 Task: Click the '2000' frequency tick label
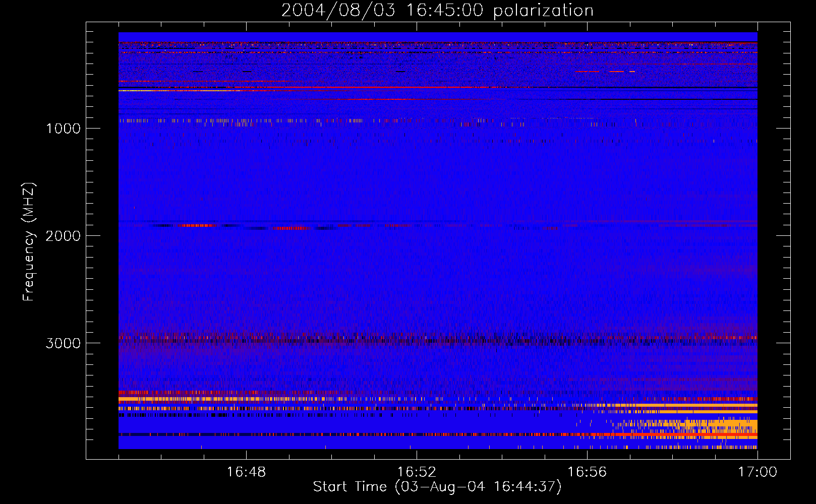click(63, 235)
